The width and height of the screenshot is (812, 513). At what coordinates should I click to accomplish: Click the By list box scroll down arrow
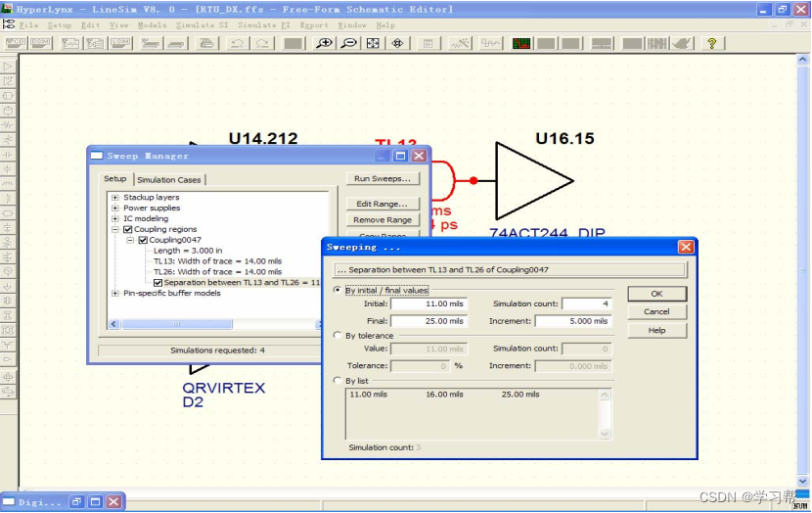pyautogui.click(x=605, y=434)
